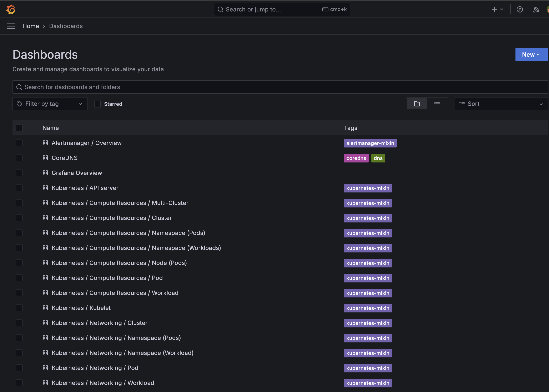549x392 pixels.
Task: Open the news feed RSS icon
Action: [x=536, y=9]
